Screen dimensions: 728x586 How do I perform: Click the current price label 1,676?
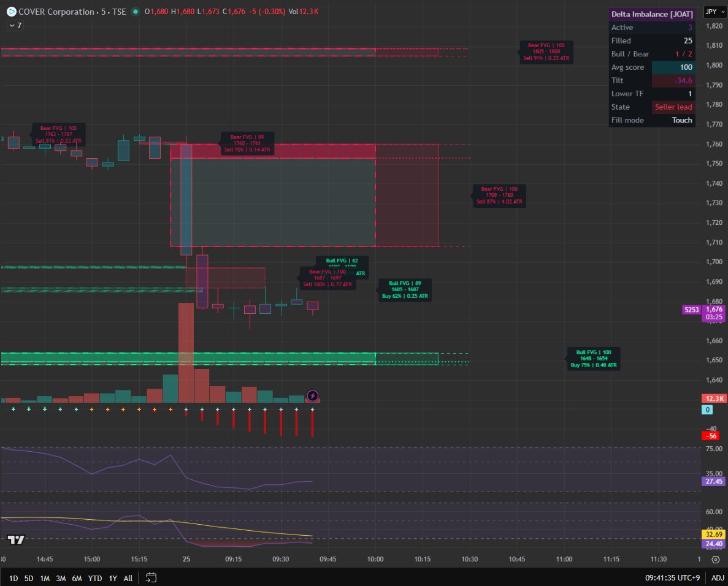[x=714, y=310]
